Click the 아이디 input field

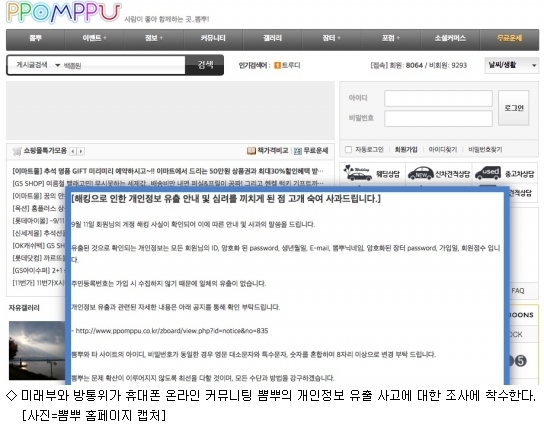click(438, 99)
